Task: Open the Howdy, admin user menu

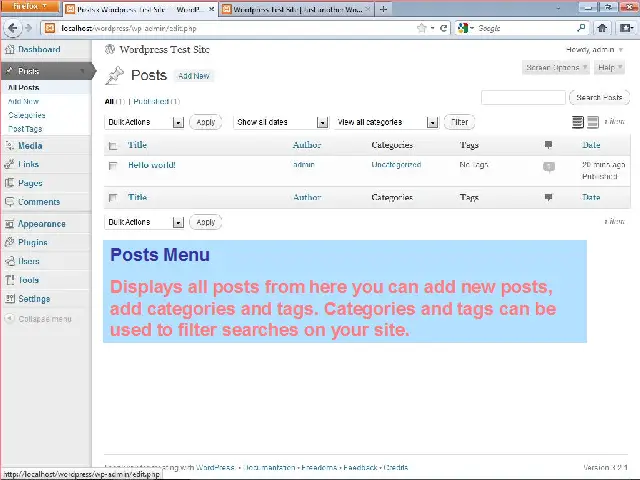Action: (594, 49)
